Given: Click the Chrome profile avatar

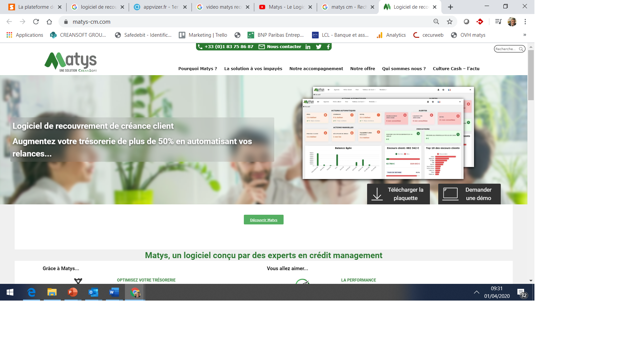Looking at the screenshot, I should pos(512,22).
